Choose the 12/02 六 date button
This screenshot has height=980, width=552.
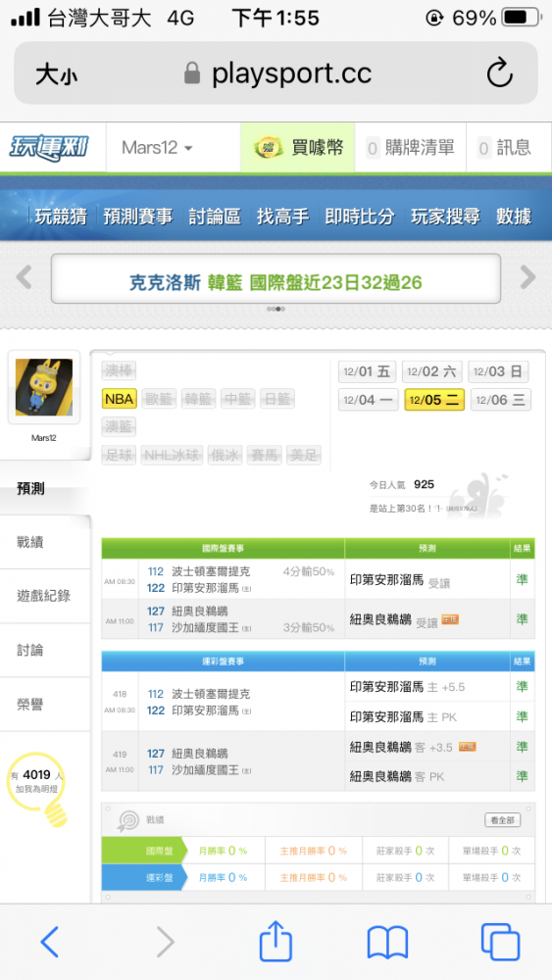[432, 371]
